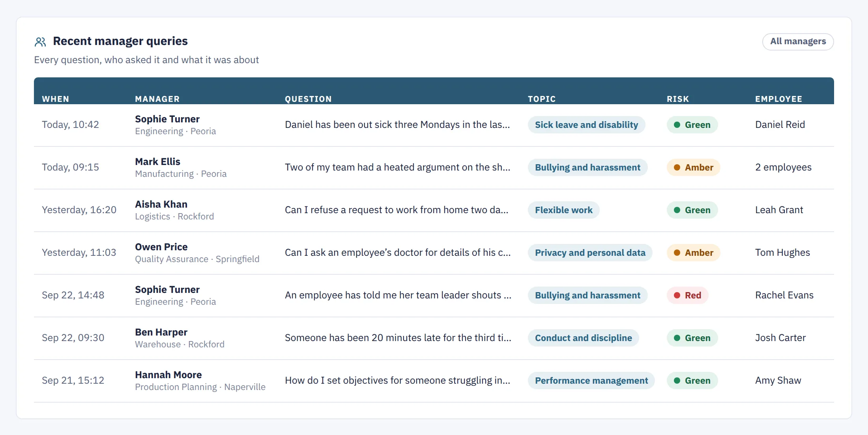Select Mark Ellis's Bullying and harassment tag

(x=587, y=167)
